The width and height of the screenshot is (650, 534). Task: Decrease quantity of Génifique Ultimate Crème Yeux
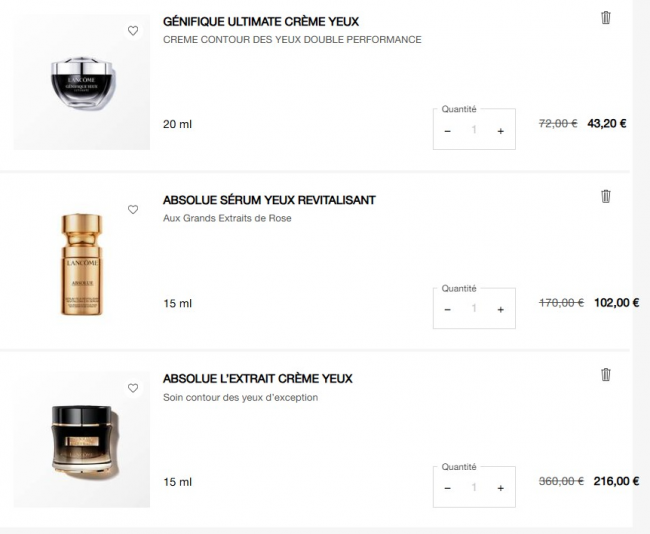pyautogui.click(x=447, y=131)
